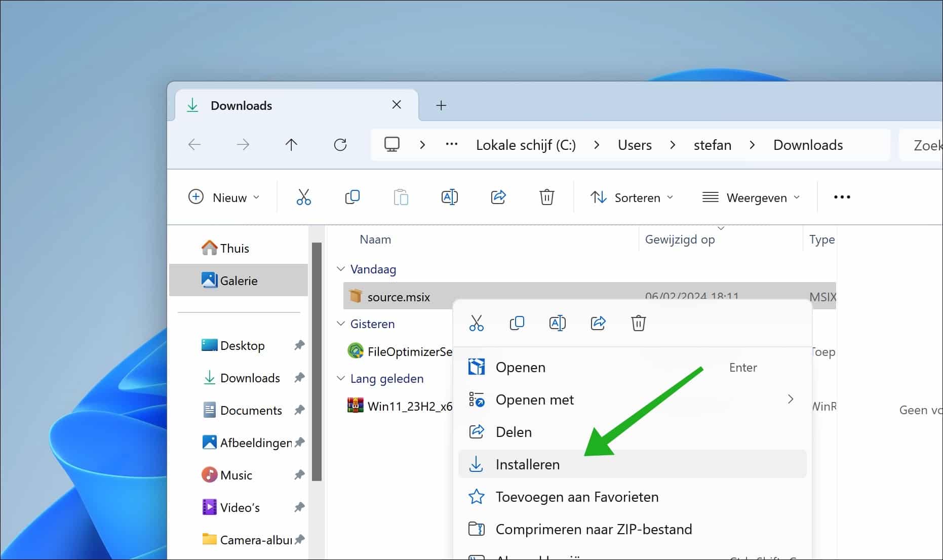Click the Rename icon in the context menu

(x=558, y=323)
